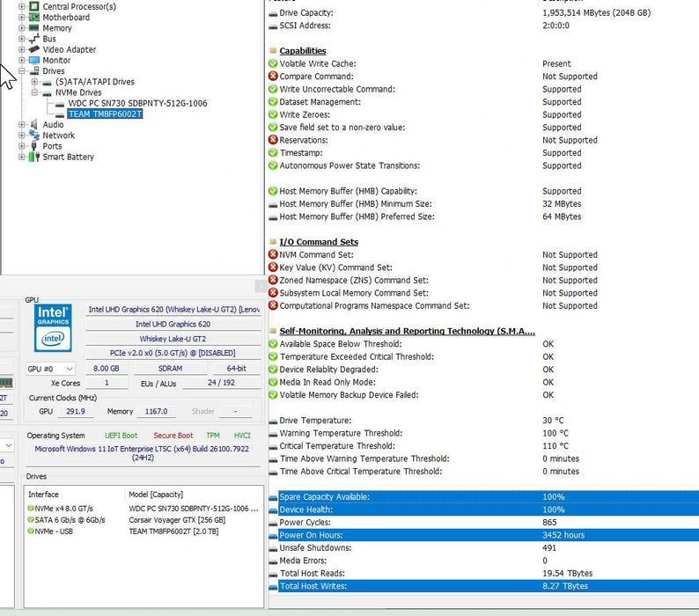
Task: Click the green status icon beside NVMe x4 8.0 GT/s
Action: coord(30,508)
